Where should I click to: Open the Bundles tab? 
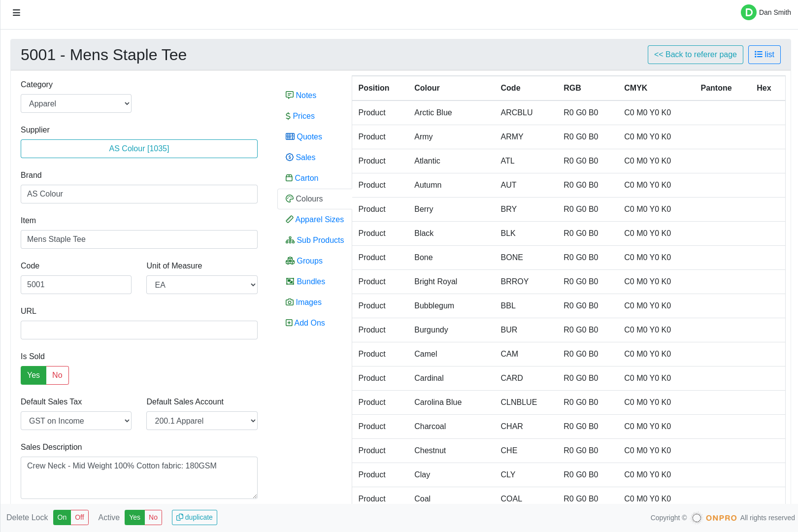click(x=314, y=281)
